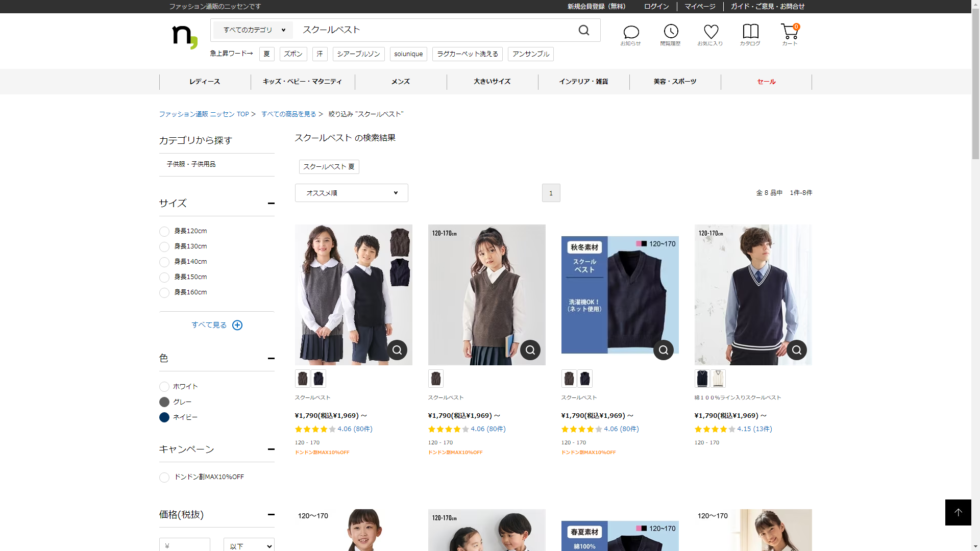This screenshot has width=980, height=551.
Task: Open the セール navigation tab
Action: pyautogui.click(x=766, y=82)
